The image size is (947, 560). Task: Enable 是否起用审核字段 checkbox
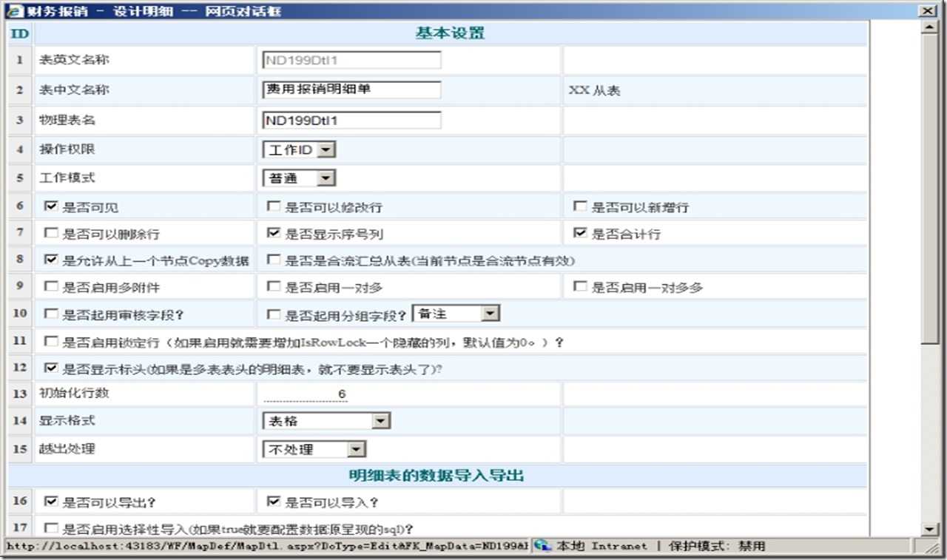point(50,314)
